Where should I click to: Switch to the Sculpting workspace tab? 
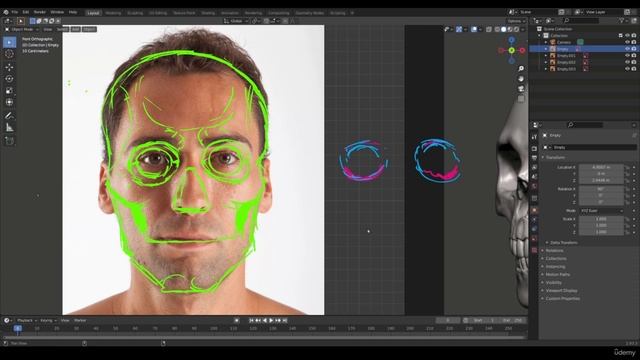135,13
